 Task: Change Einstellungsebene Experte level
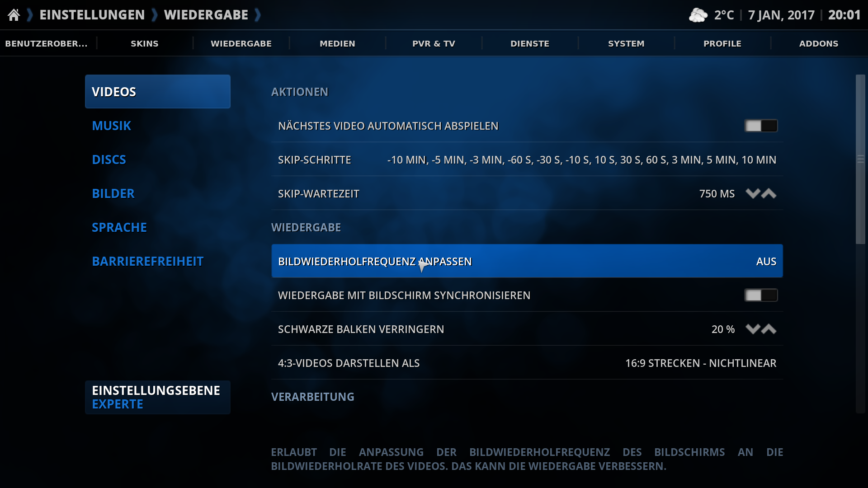[x=158, y=397]
